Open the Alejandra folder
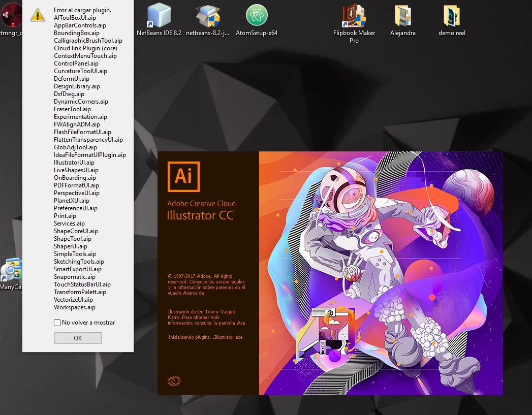The image size is (532, 415). 403,19
